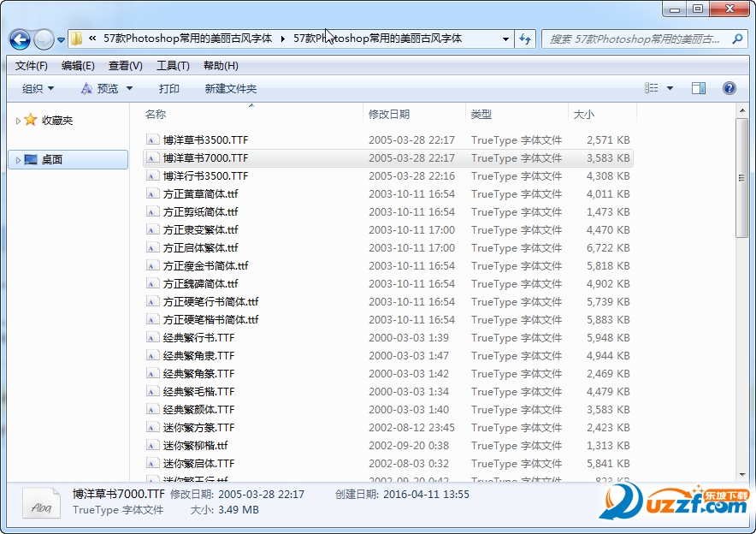Click date cell 2000-03-03 1:39
Image resolution: width=756 pixels, height=534 pixels.
pyautogui.click(x=409, y=338)
